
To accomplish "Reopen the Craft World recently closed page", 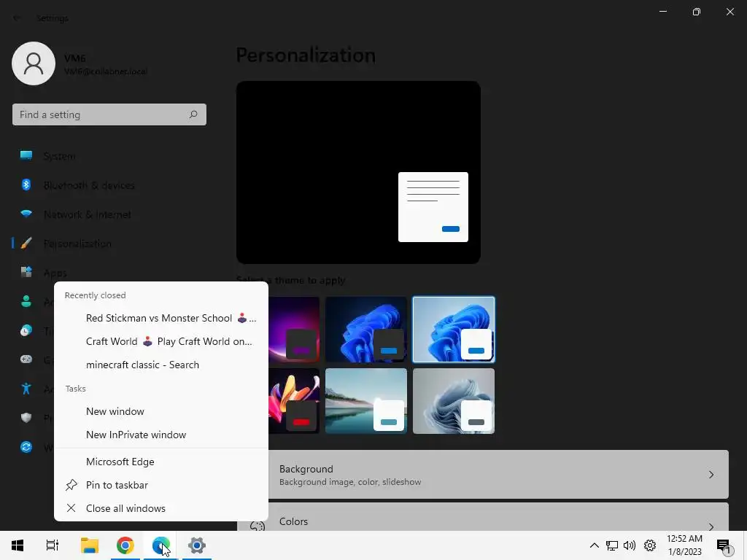I will [x=161, y=341].
